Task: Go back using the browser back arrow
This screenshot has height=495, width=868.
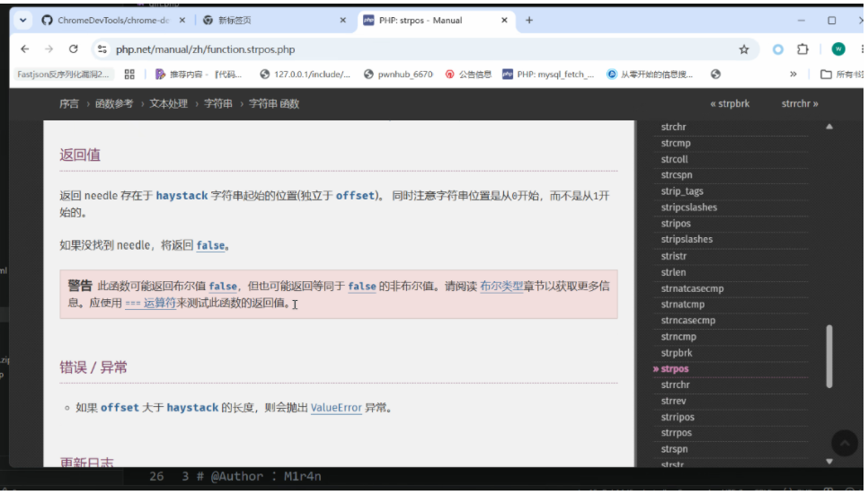Action: [25, 49]
